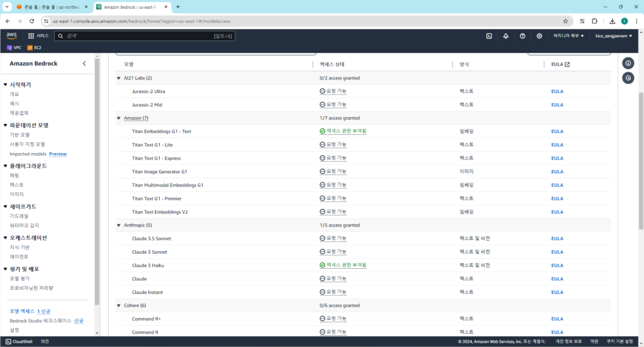This screenshot has height=347, width=644.
Task: Click the notifications bell icon
Action: [506, 36]
